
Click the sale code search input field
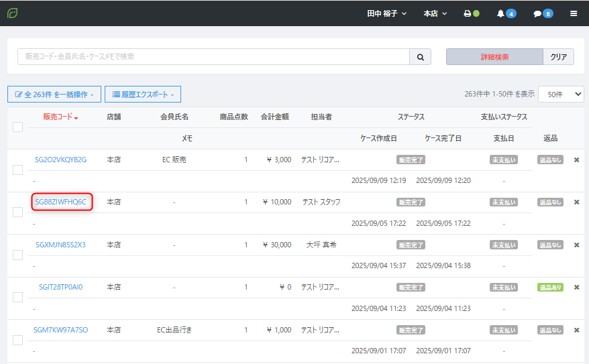(x=213, y=57)
